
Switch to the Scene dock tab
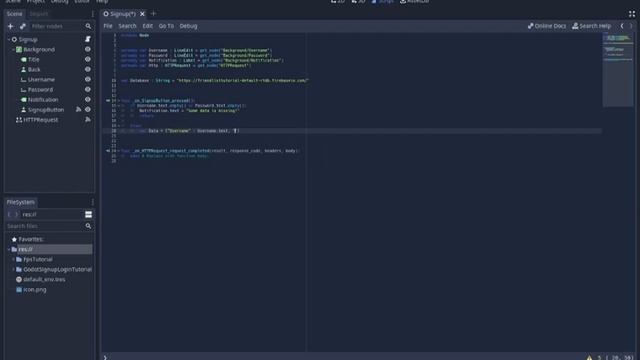point(14,14)
